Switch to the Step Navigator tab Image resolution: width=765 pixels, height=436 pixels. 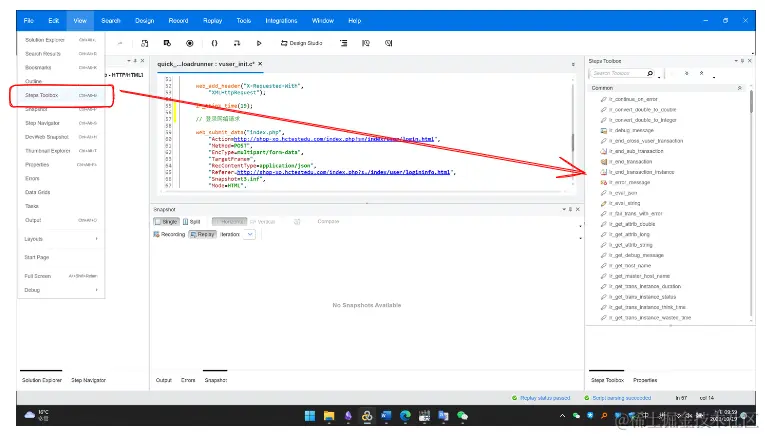point(88,380)
